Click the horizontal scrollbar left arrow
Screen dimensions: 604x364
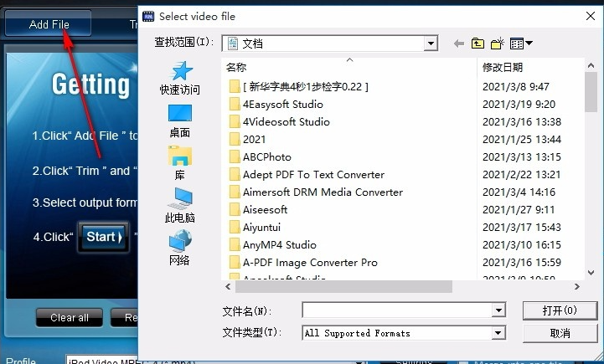tap(228, 287)
